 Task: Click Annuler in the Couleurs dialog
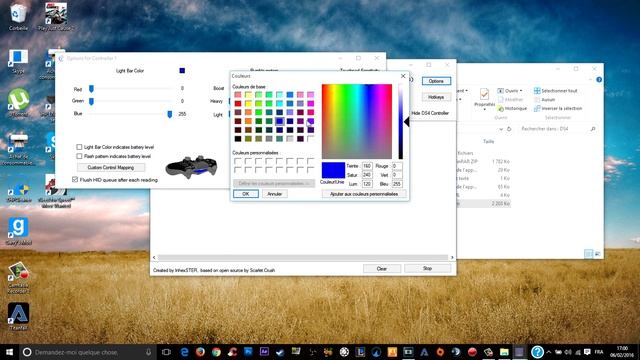pos(275,194)
